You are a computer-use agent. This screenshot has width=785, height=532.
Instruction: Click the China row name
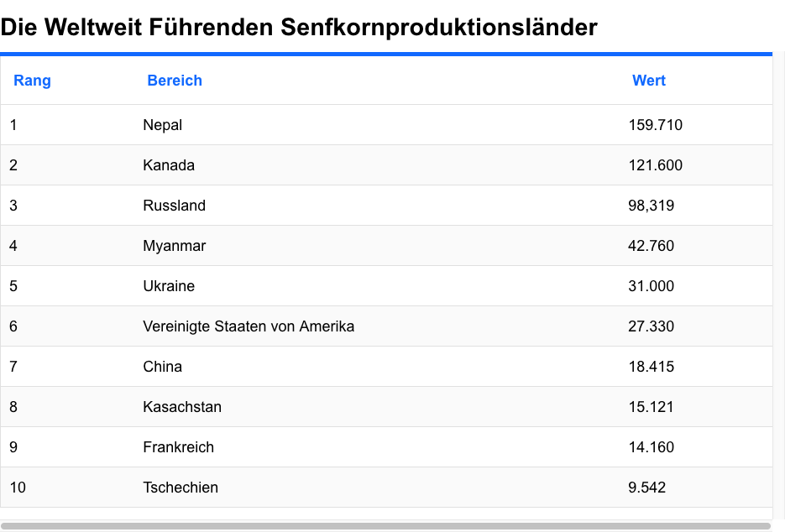(x=163, y=367)
